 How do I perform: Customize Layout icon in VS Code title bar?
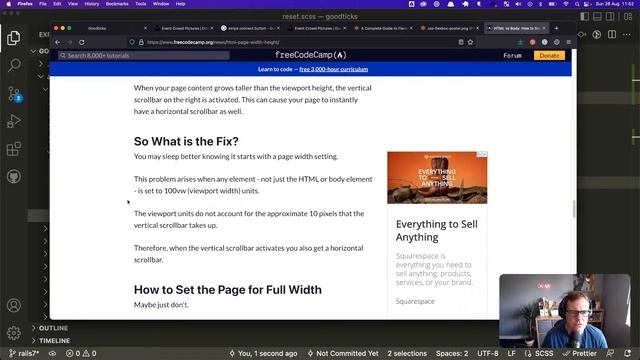628,16
